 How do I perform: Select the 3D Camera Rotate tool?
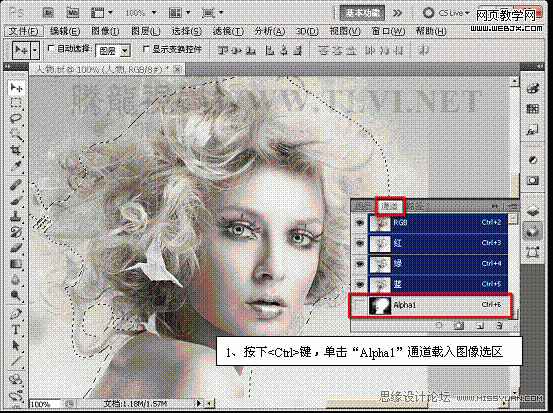[16, 395]
